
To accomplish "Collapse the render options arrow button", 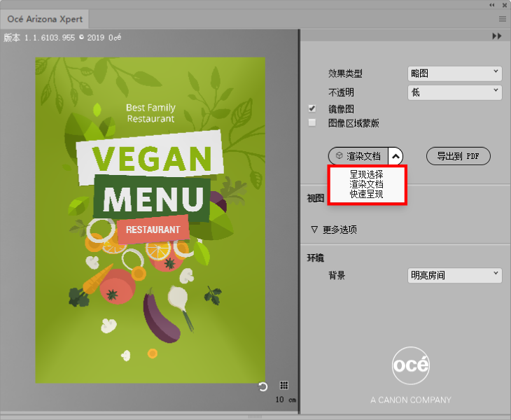I will (x=395, y=156).
